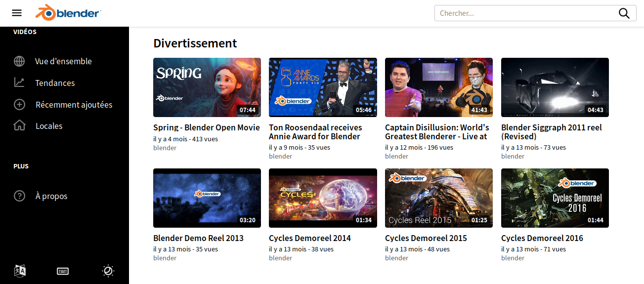Screen dimensions: 644x284
Task: Open Cycles Demoreel 2014 title link
Action: click(309, 238)
